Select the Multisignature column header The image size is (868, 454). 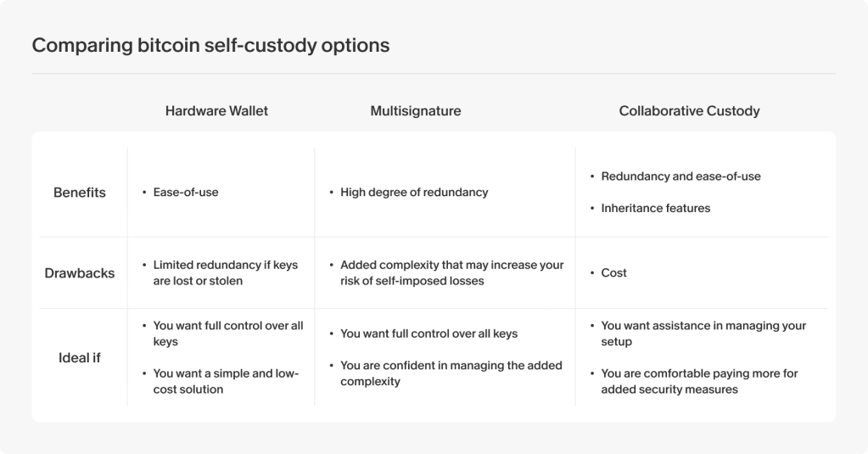[x=416, y=110]
